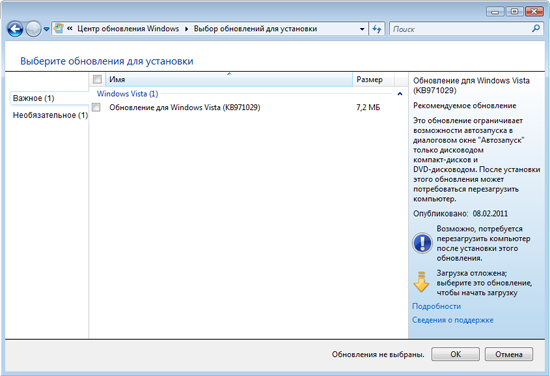Viewport: 550px width, 376px height.
Task: Sort by the Имя column header
Action: pyautogui.click(x=229, y=80)
